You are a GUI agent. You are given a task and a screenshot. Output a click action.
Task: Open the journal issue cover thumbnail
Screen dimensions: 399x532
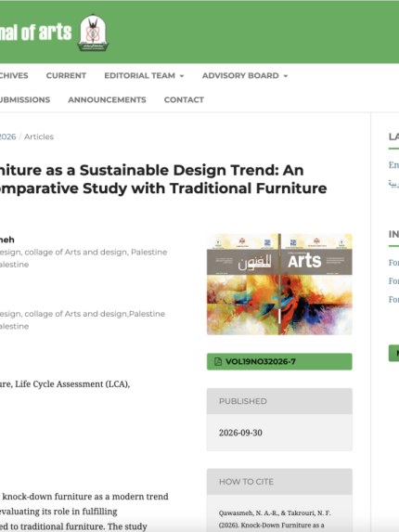279,284
